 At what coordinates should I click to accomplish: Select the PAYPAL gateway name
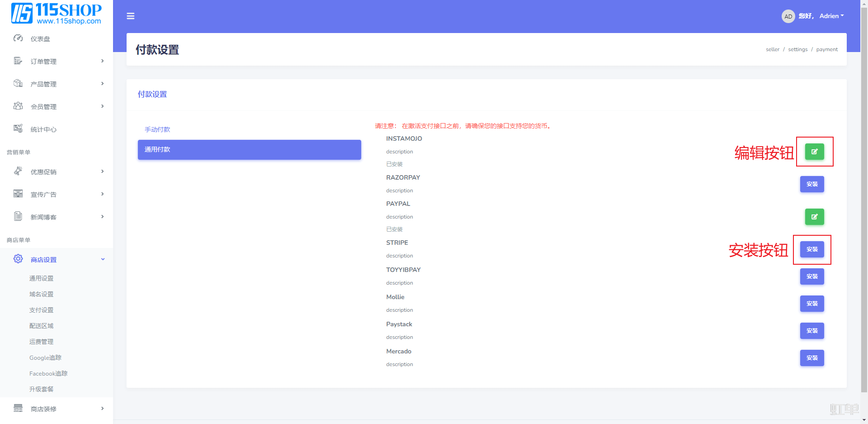(398, 204)
